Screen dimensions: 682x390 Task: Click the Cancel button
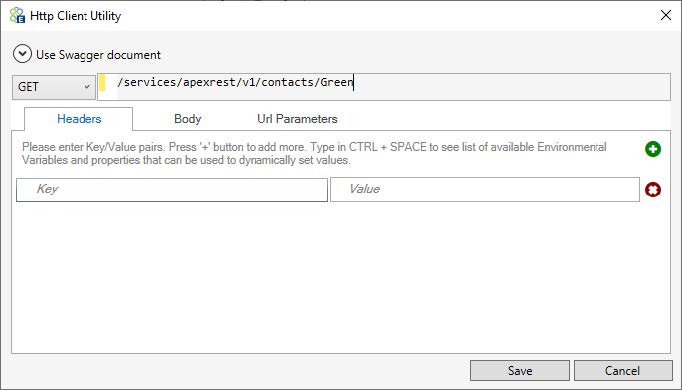(x=622, y=370)
